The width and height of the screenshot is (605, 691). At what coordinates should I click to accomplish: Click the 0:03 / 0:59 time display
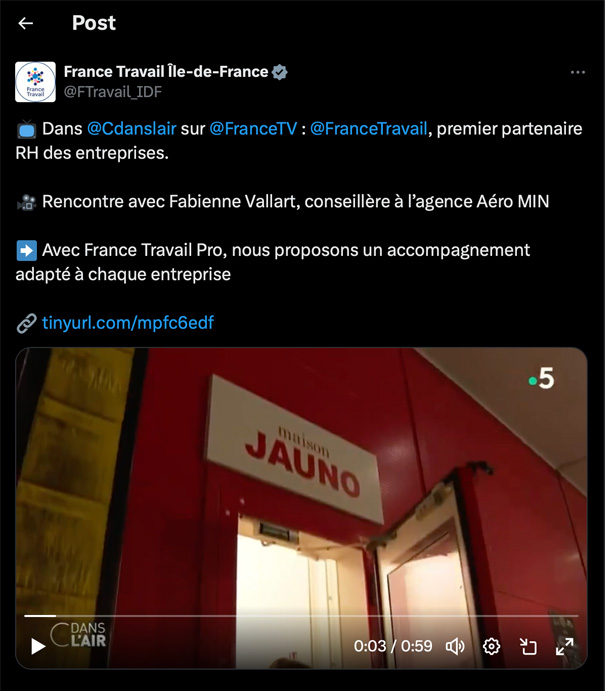393,646
